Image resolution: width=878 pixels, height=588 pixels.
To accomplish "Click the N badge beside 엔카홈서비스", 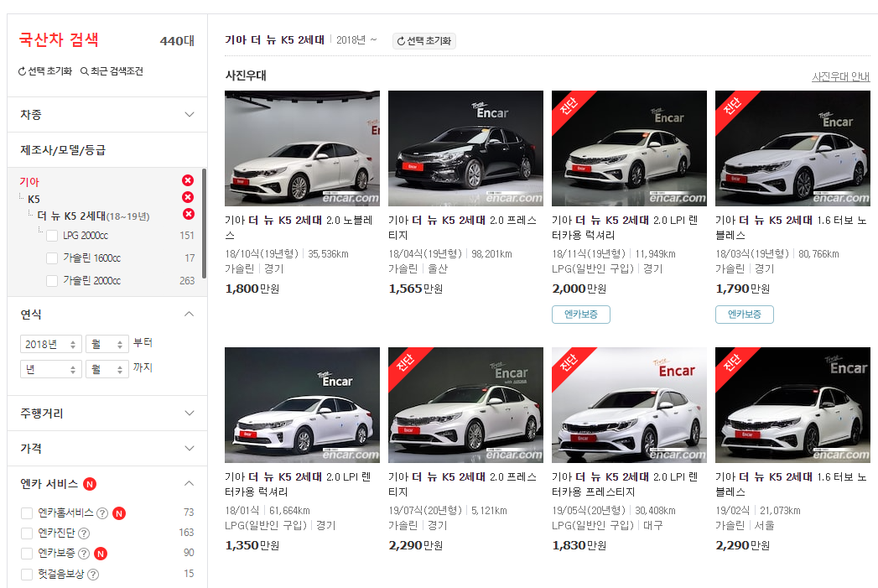I will coord(119,513).
